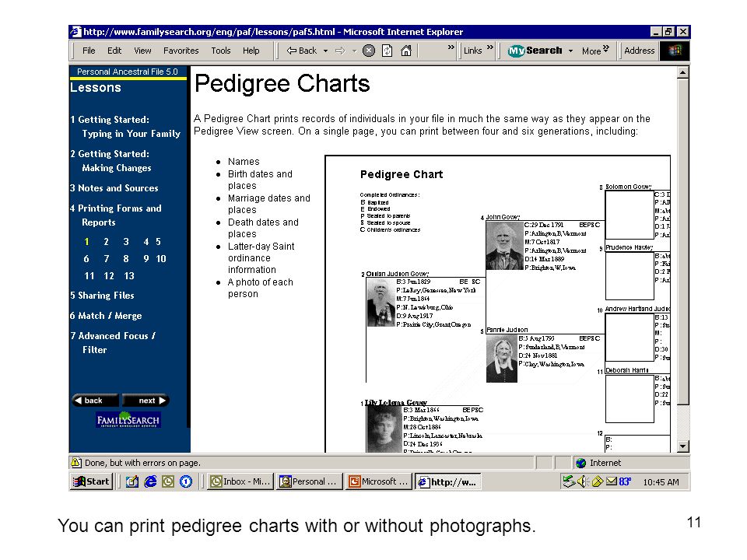Switch to Microsoft PowerPoint taskbar button
The image size is (747, 560).
point(379,481)
